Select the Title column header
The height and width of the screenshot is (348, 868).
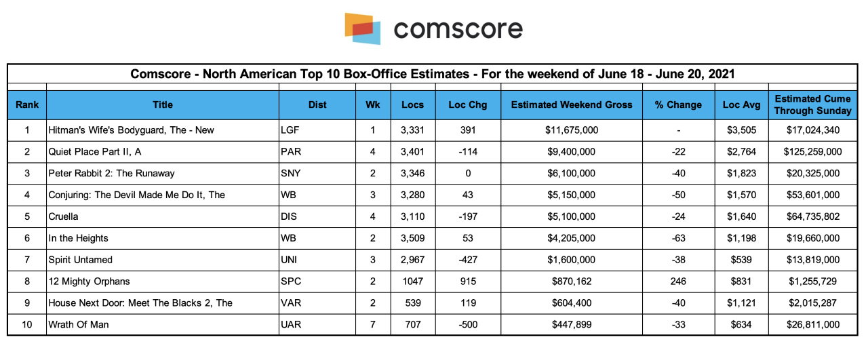coord(163,104)
